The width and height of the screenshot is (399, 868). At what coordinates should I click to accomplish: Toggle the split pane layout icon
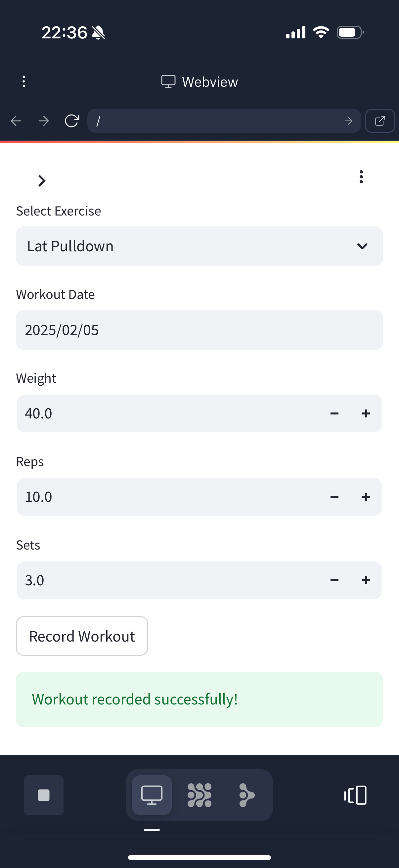(x=355, y=795)
